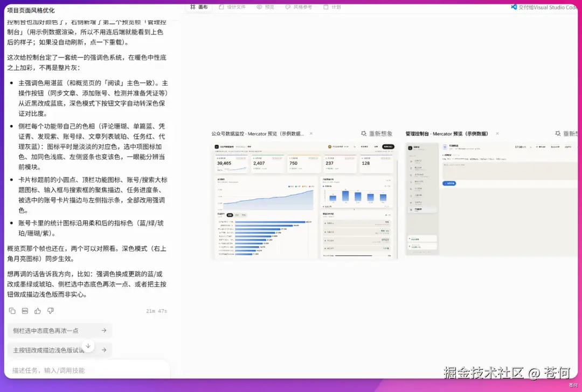Open the 风格参考 tab
This screenshot has height=392, width=582.
pos(299,7)
